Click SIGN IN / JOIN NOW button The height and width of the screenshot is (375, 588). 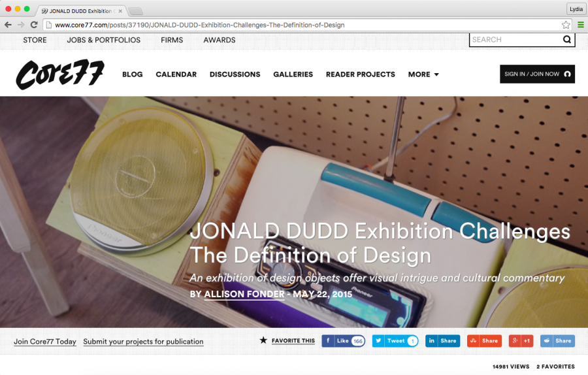[x=537, y=74]
